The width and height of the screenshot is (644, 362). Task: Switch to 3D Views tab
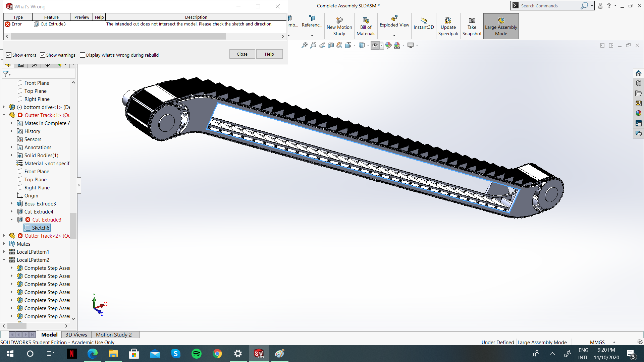[x=76, y=335]
